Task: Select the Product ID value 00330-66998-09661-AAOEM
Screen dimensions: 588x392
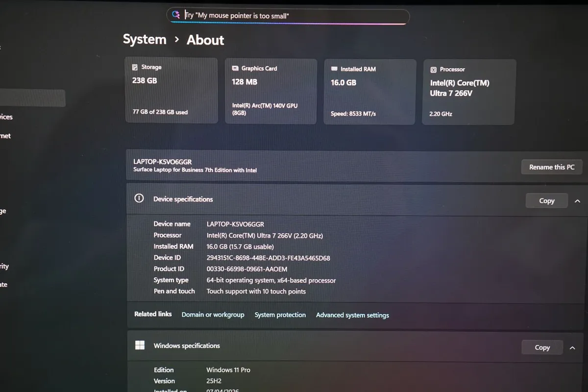Action: coord(247,269)
